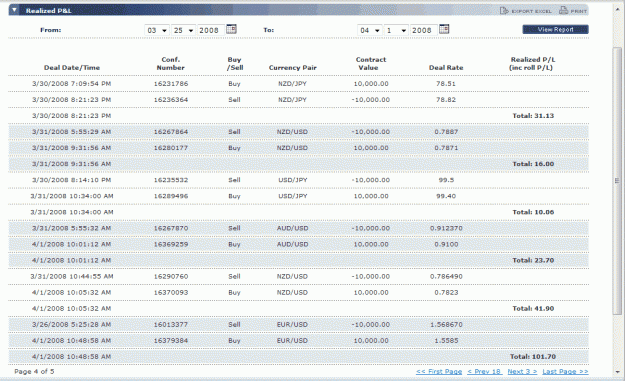Collapse the Realized P&L panel triangle
The width and height of the screenshot is (625, 381).
14,10
